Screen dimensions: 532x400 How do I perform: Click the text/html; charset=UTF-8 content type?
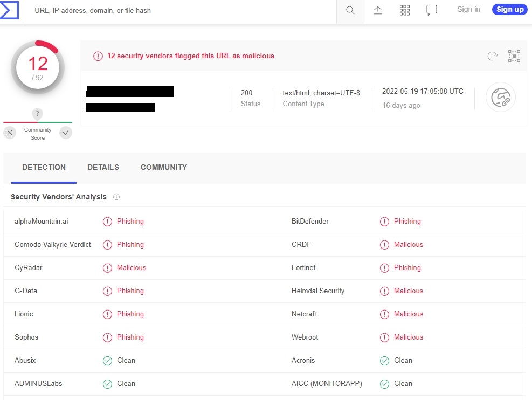(x=321, y=93)
